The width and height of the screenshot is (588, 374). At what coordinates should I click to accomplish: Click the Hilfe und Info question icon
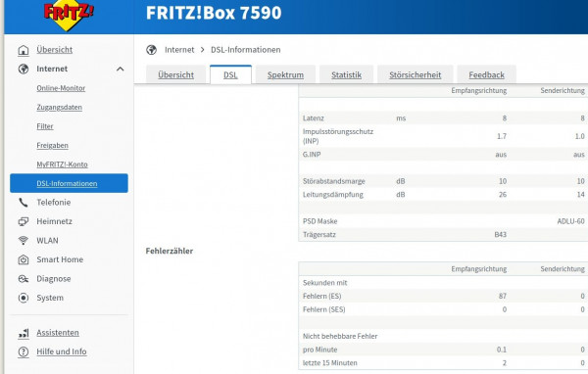[x=24, y=351]
